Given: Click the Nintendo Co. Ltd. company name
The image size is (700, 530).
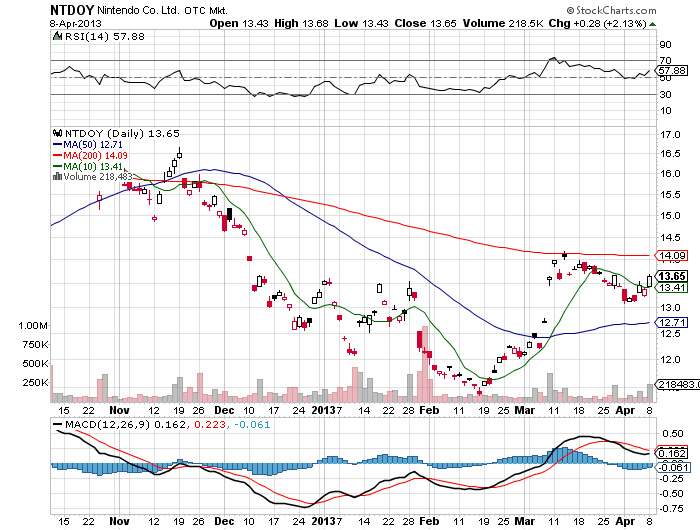Looking at the screenshot, I should [x=138, y=10].
